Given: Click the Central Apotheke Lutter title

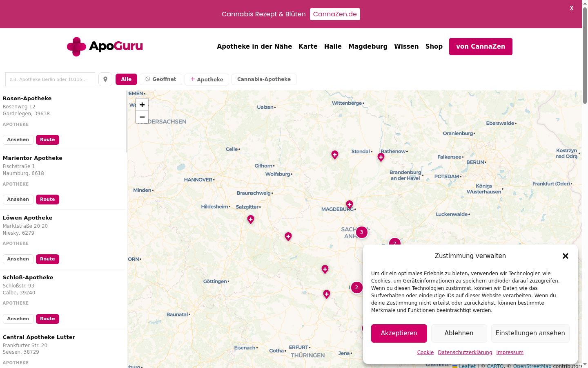Looking at the screenshot, I should coord(39,337).
